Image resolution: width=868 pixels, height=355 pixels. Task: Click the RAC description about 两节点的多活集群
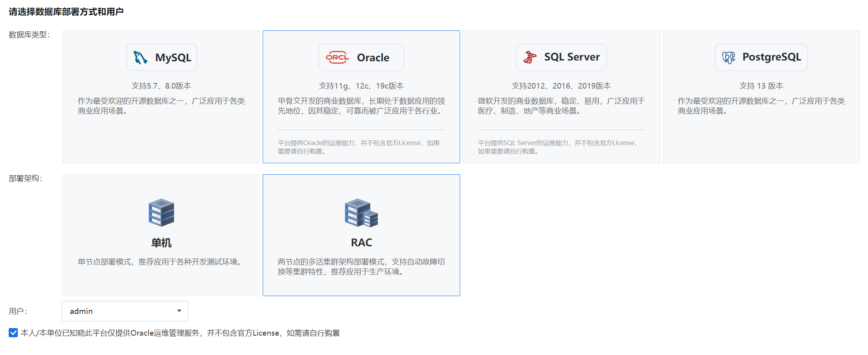click(x=361, y=267)
